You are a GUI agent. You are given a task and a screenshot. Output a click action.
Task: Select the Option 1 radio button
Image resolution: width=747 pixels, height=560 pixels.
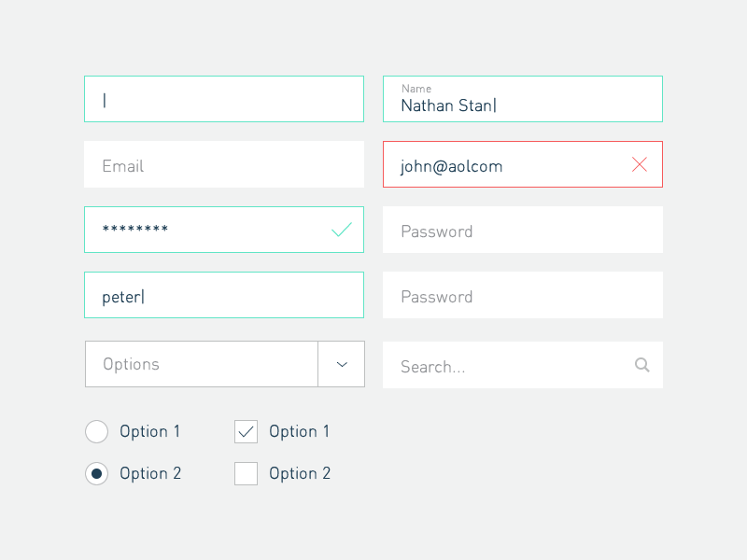pyautogui.click(x=97, y=431)
